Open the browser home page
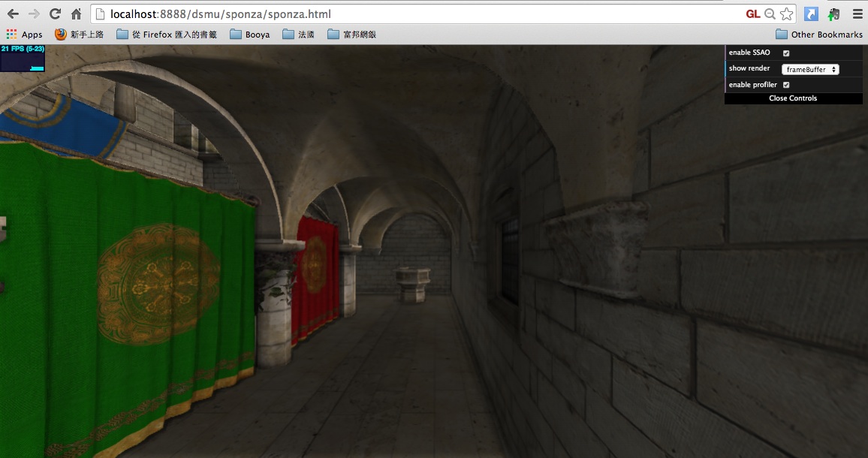Screen dimensions: 868x458 coord(77,14)
